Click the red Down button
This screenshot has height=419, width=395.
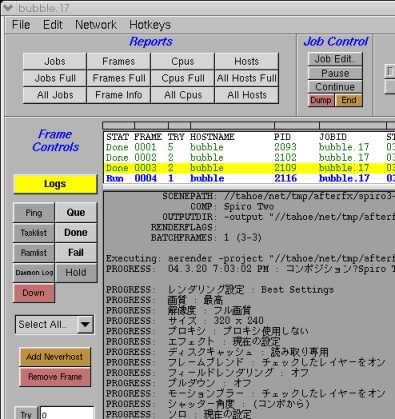[x=34, y=293]
